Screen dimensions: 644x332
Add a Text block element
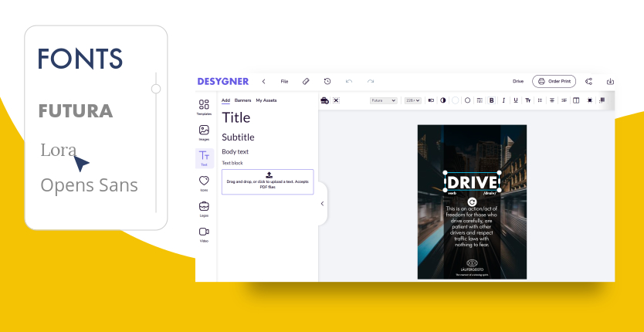tap(232, 163)
